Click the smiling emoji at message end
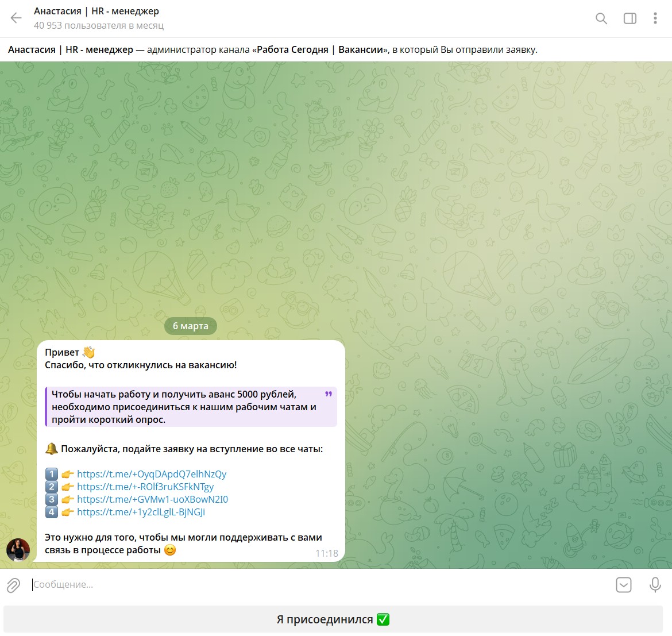 pyautogui.click(x=170, y=550)
